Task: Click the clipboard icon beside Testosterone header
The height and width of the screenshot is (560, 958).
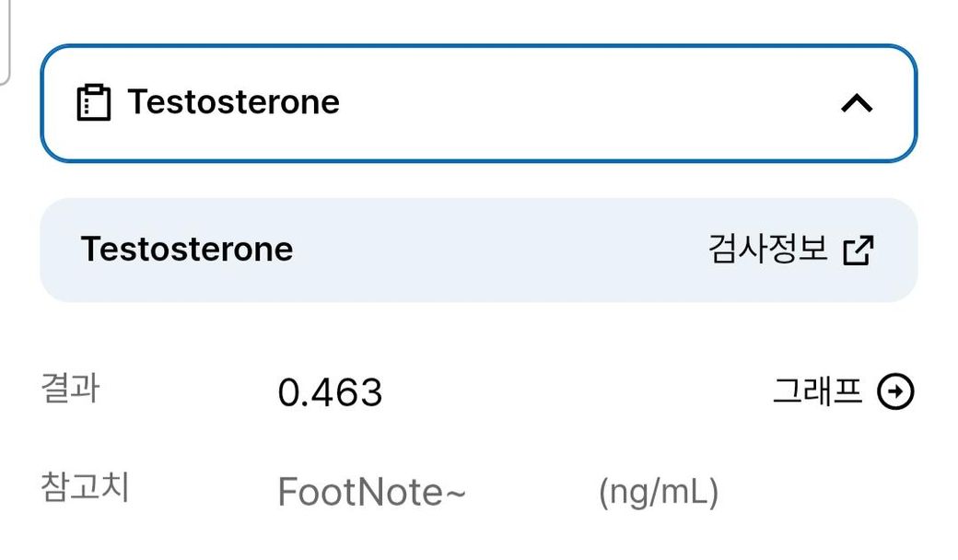Action: (93, 102)
